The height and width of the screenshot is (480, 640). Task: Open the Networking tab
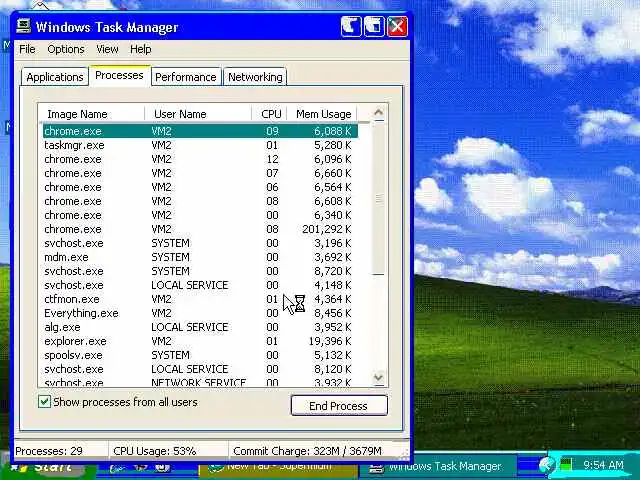coord(255,77)
